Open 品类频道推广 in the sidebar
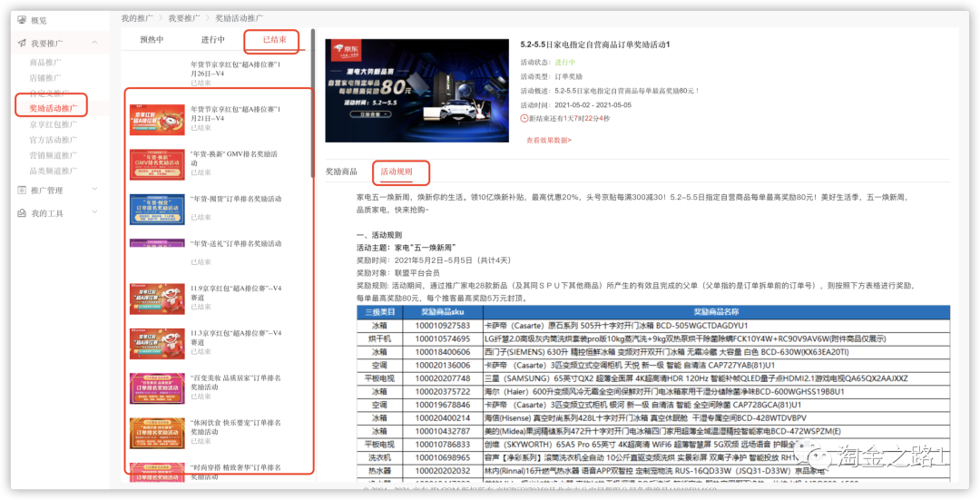 (54, 171)
